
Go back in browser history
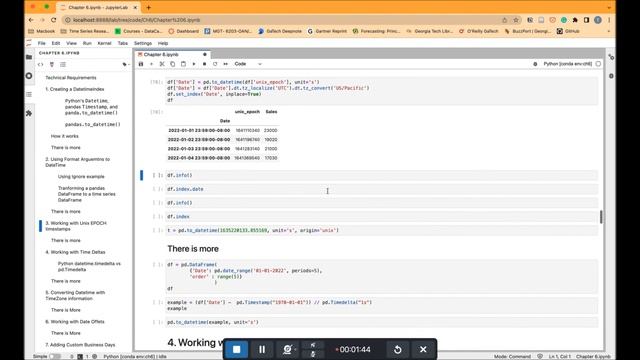click(31, 20)
